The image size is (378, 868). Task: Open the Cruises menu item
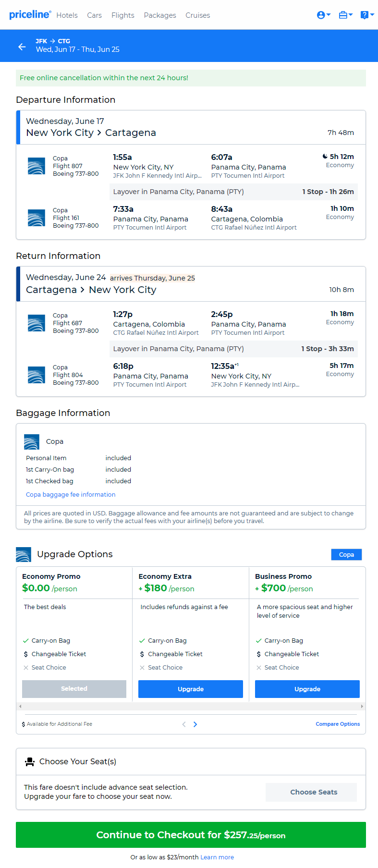click(198, 15)
